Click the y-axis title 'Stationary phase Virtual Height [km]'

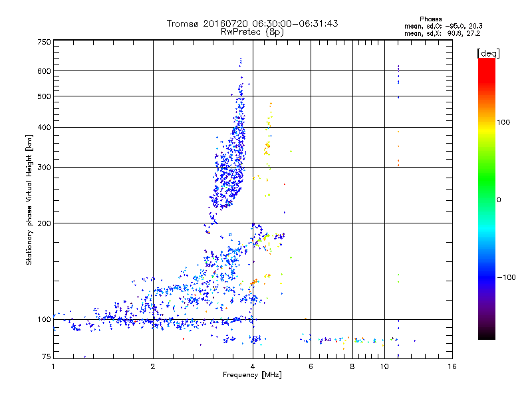click(29, 199)
